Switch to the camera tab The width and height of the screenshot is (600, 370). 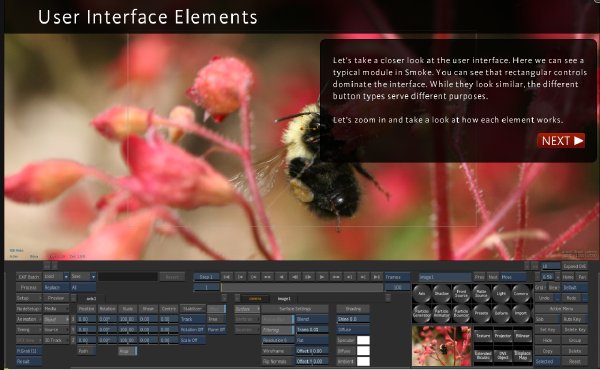coord(255,298)
